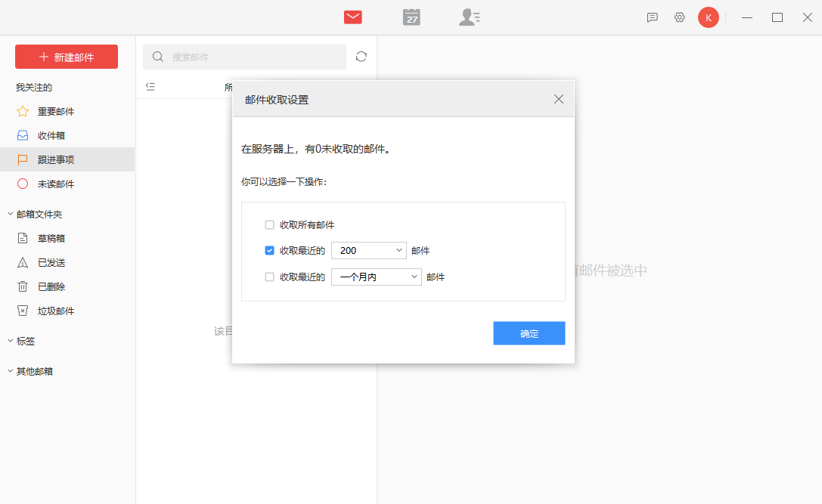Select 收件箱 folder
Image resolution: width=822 pixels, height=504 pixels.
51,136
